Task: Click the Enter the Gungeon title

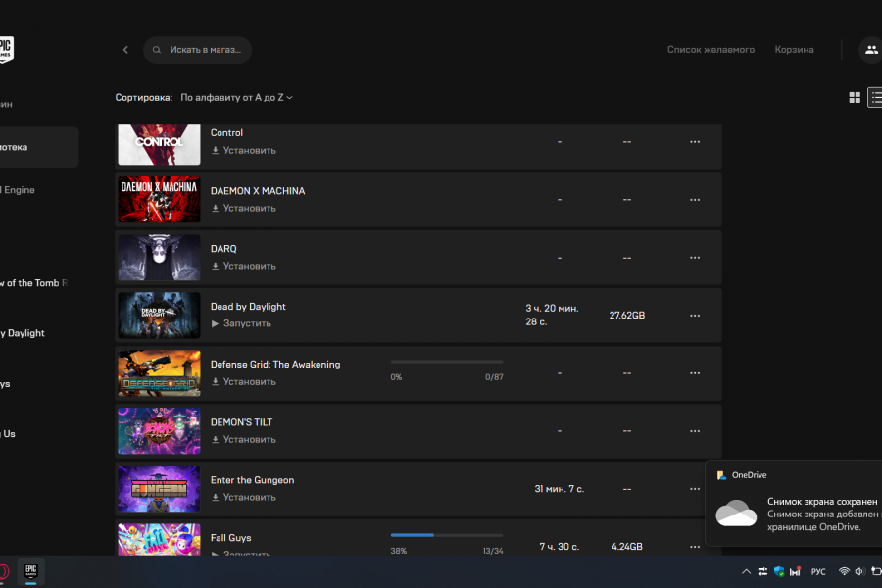Action: pyautogui.click(x=252, y=480)
